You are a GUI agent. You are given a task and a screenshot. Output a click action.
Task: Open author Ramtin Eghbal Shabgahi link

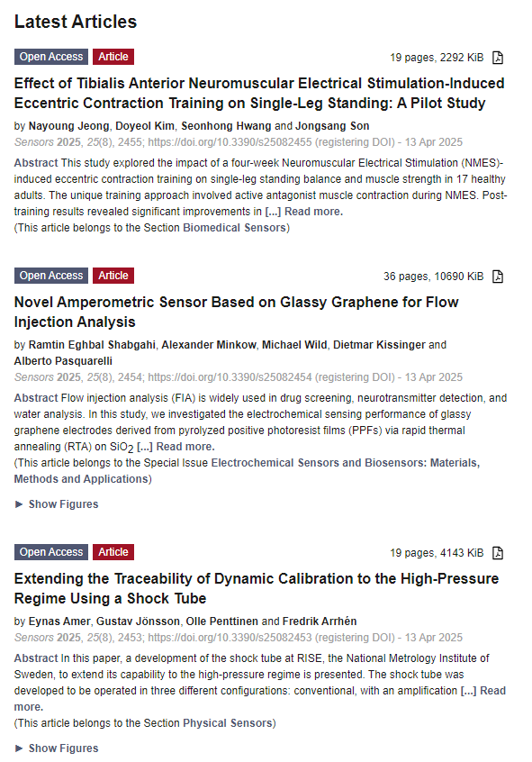click(92, 345)
